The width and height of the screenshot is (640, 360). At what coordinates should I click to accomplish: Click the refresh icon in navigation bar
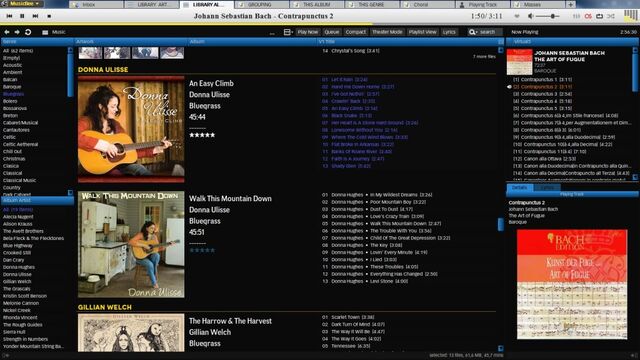28,32
